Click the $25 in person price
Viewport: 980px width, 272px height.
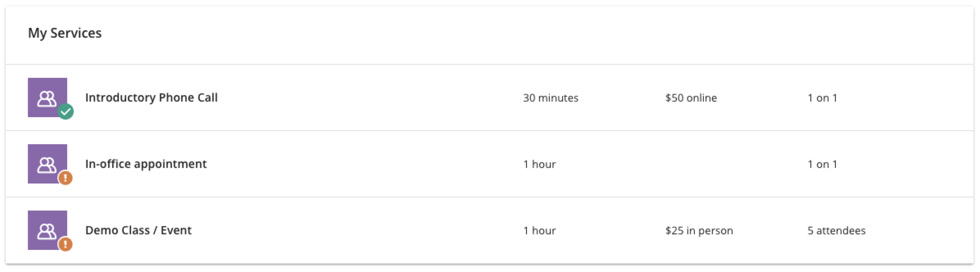click(x=699, y=231)
